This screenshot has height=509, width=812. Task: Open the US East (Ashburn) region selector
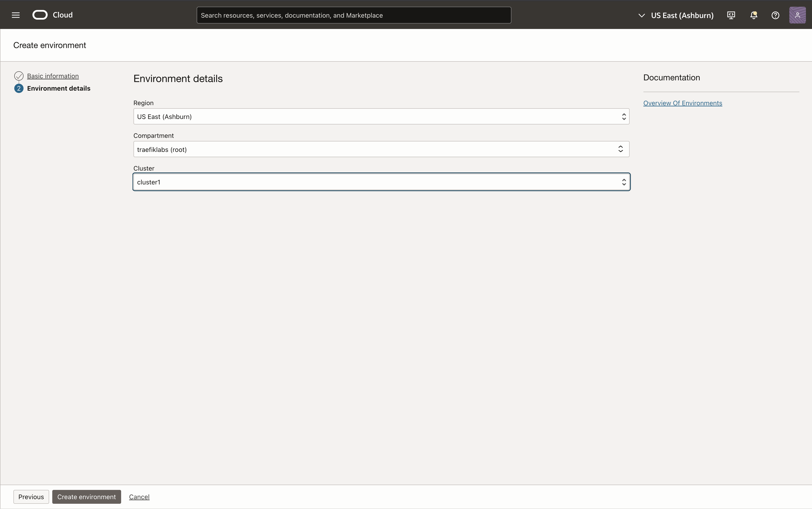click(x=682, y=16)
